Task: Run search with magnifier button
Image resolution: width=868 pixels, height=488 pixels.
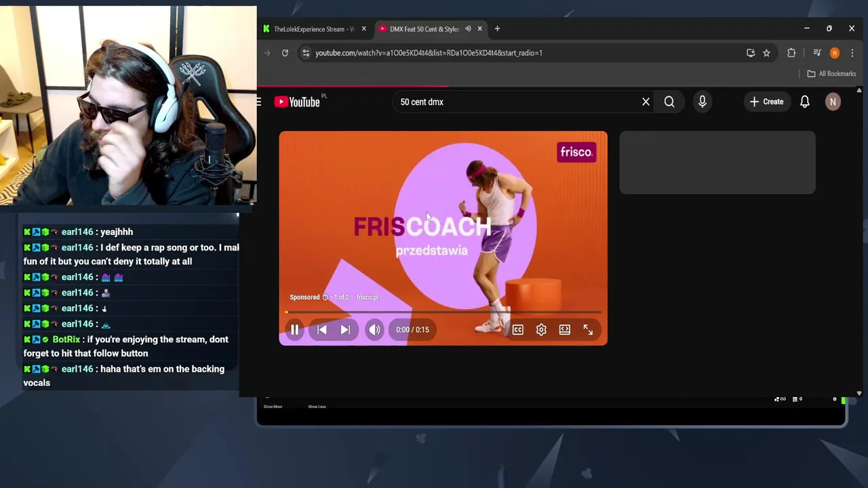Action: tap(669, 102)
